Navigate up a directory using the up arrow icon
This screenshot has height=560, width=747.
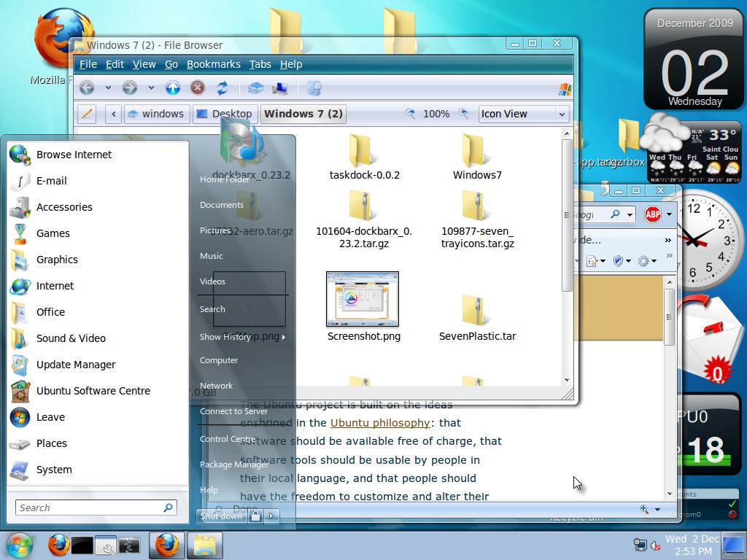[x=173, y=86]
